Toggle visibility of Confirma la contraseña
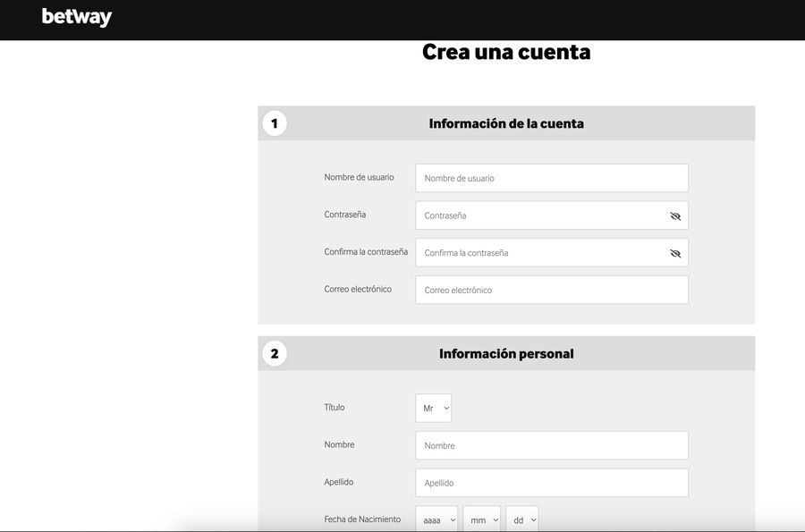Image resolution: width=805 pixels, height=532 pixels. coord(675,253)
